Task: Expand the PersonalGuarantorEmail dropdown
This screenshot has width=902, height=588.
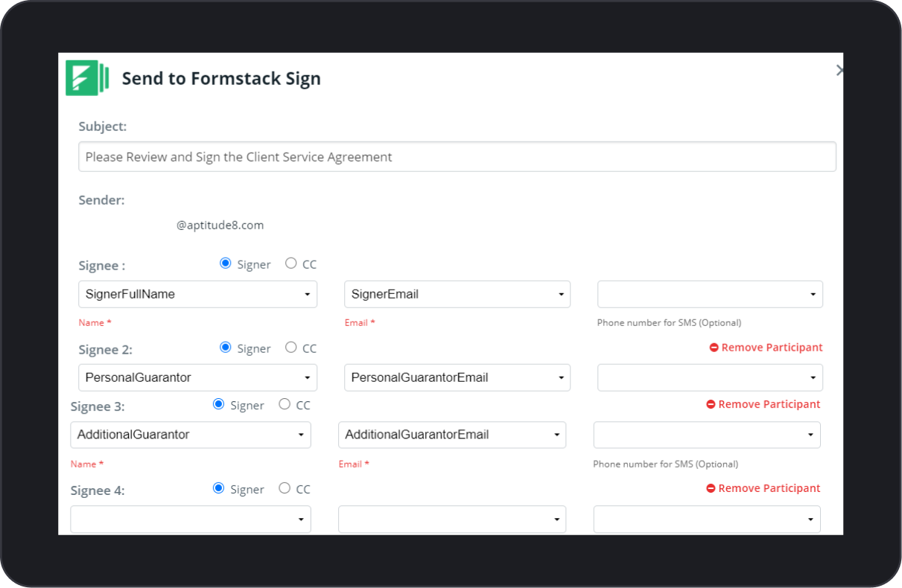Action: point(457,377)
